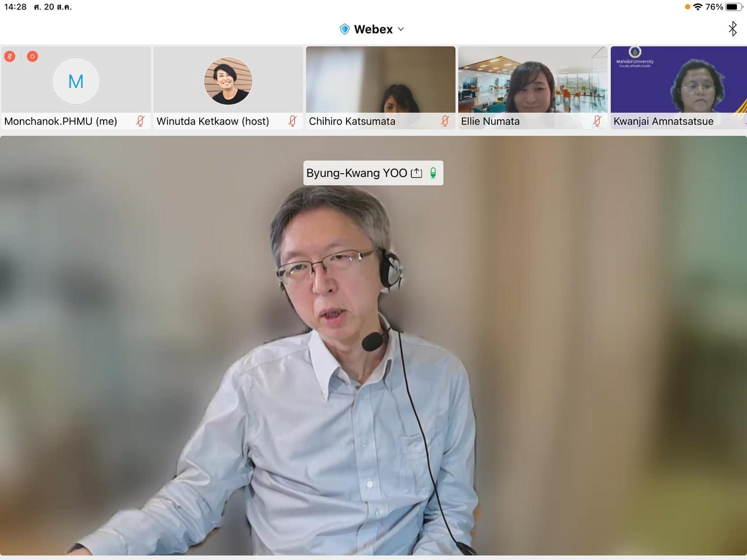This screenshot has height=560, width=747.
Task: Tap the 76% battery percentage
Action: click(x=714, y=7)
